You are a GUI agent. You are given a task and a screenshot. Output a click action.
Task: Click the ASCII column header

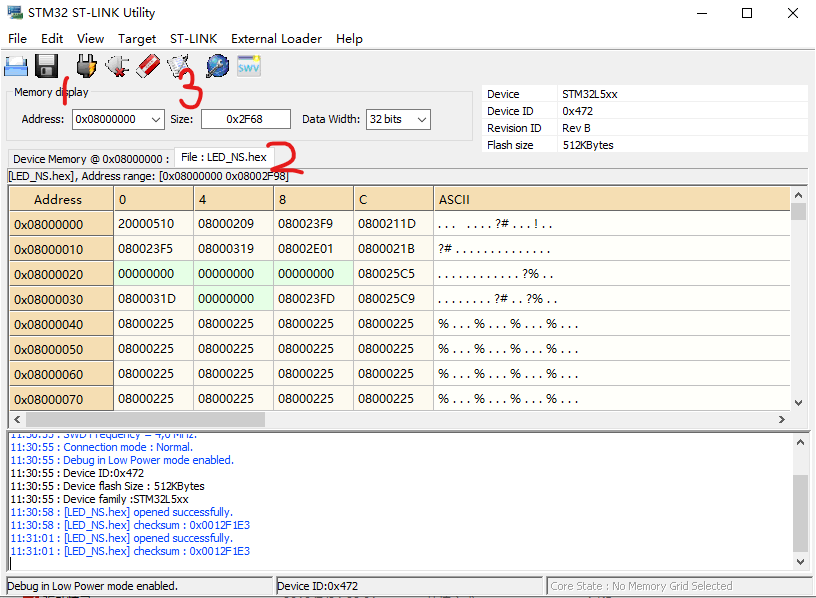(x=611, y=199)
